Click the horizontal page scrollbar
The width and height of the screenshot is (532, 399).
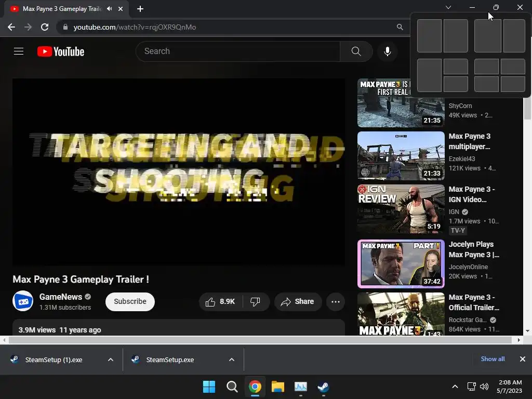(x=260, y=340)
